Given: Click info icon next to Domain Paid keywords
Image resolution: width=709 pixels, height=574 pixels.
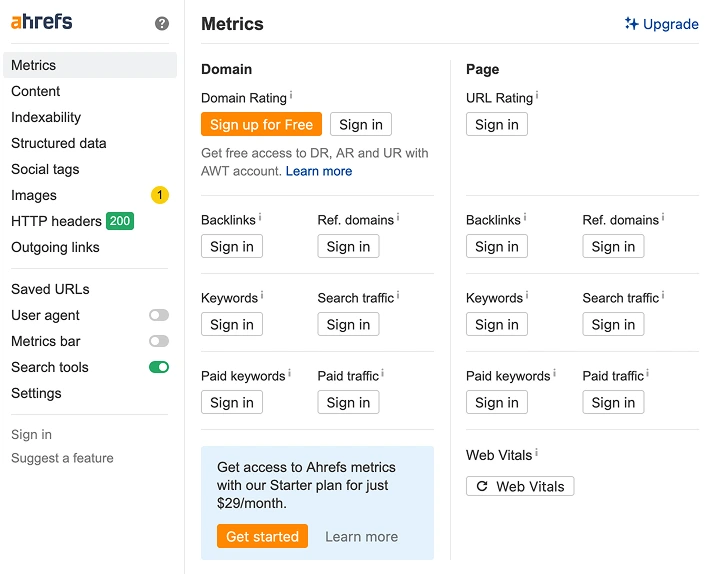Looking at the screenshot, I should click(290, 374).
